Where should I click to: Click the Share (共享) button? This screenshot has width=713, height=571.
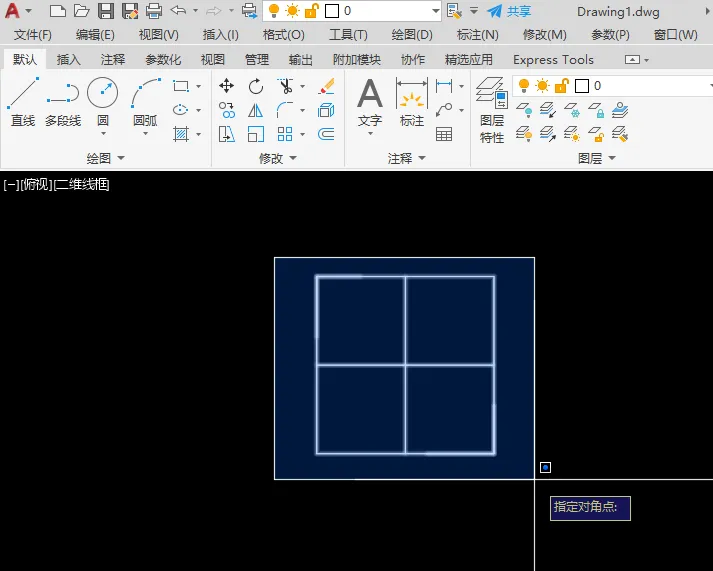(509, 11)
